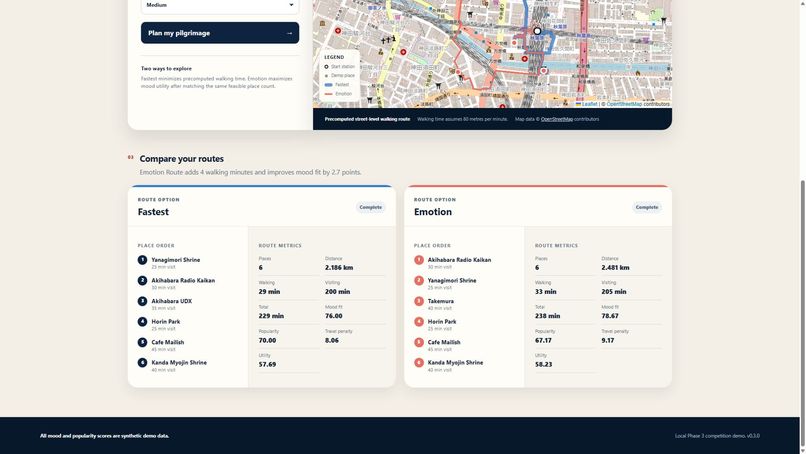The width and height of the screenshot is (806, 454).
Task: Click the red place marker at map's far left
Action: coord(338,31)
